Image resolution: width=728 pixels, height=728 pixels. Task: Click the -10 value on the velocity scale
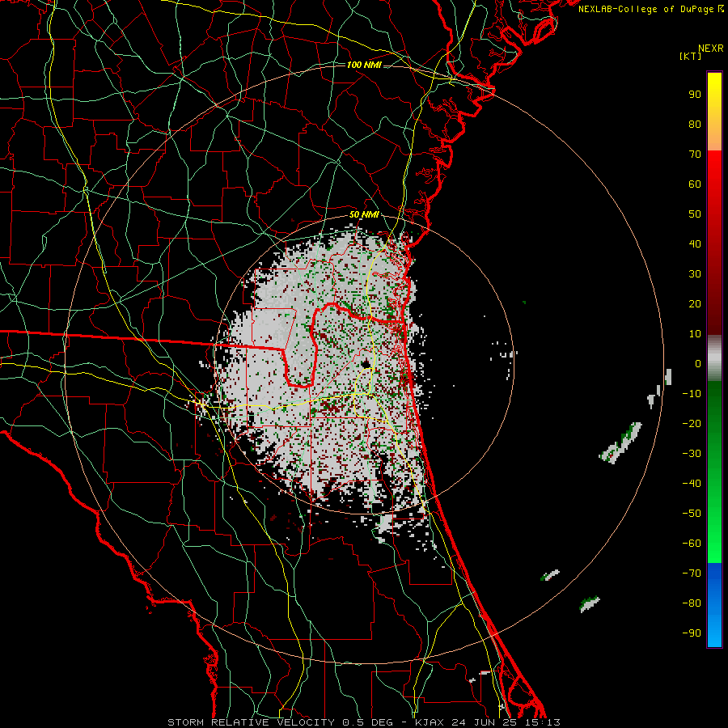tap(692, 394)
